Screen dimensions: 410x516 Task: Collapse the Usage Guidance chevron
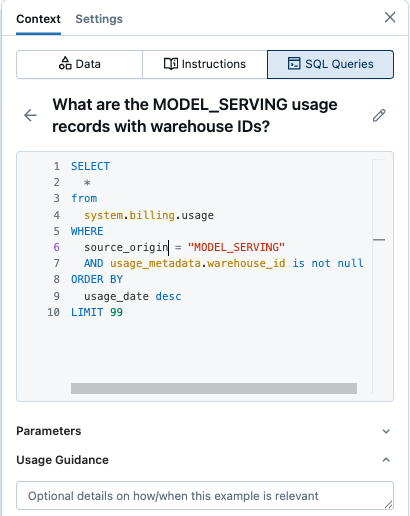386,460
